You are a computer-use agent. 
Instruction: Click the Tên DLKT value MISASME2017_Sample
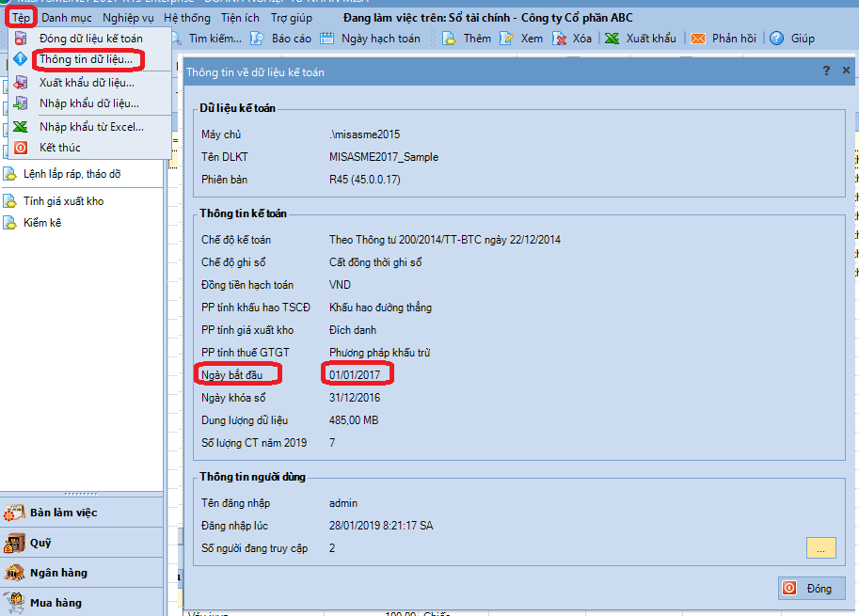(x=384, y=157)
